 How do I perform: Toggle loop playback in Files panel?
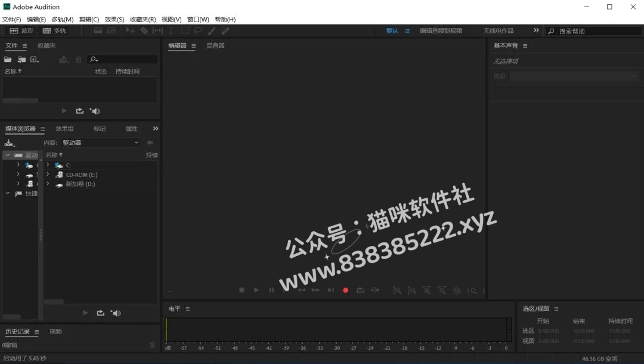tap(80, 111)
